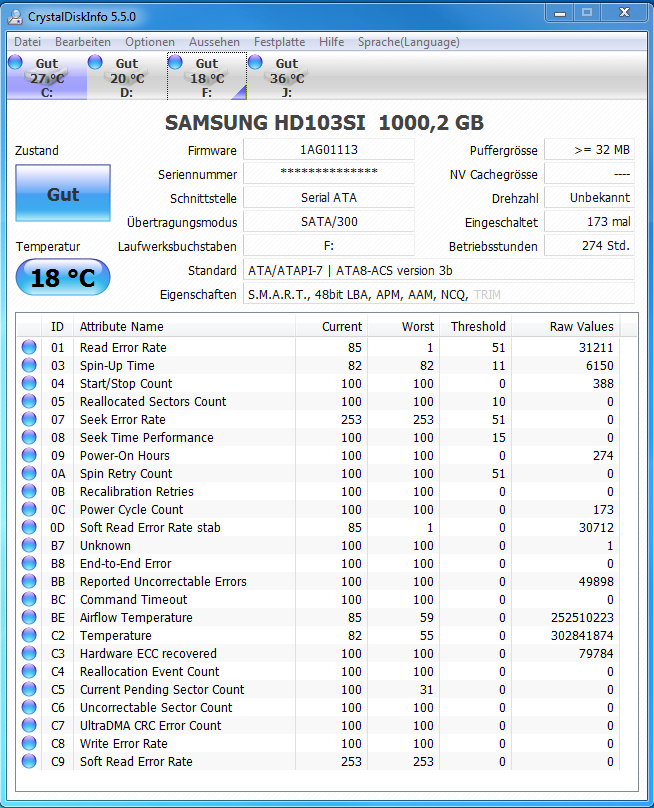Viewport: 654px width, 808px height.
Task: Select raw value 49898
Action: click(596, 581)
